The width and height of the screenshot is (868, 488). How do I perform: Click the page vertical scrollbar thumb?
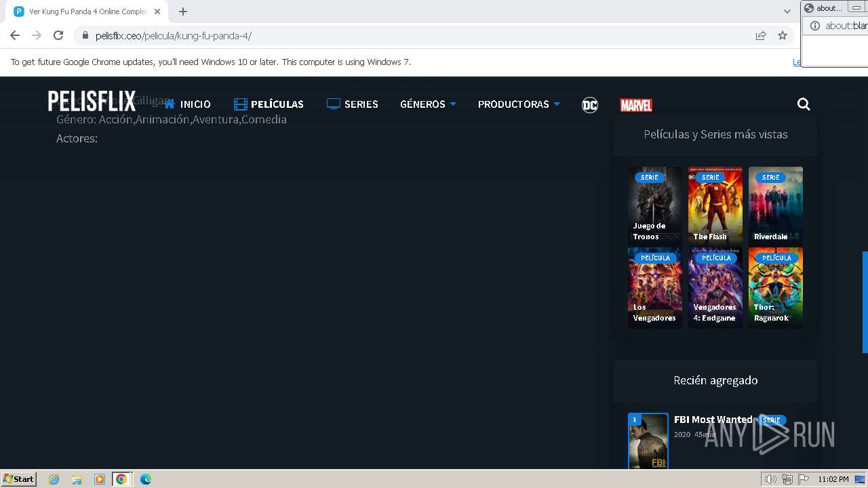pos(865,302)
